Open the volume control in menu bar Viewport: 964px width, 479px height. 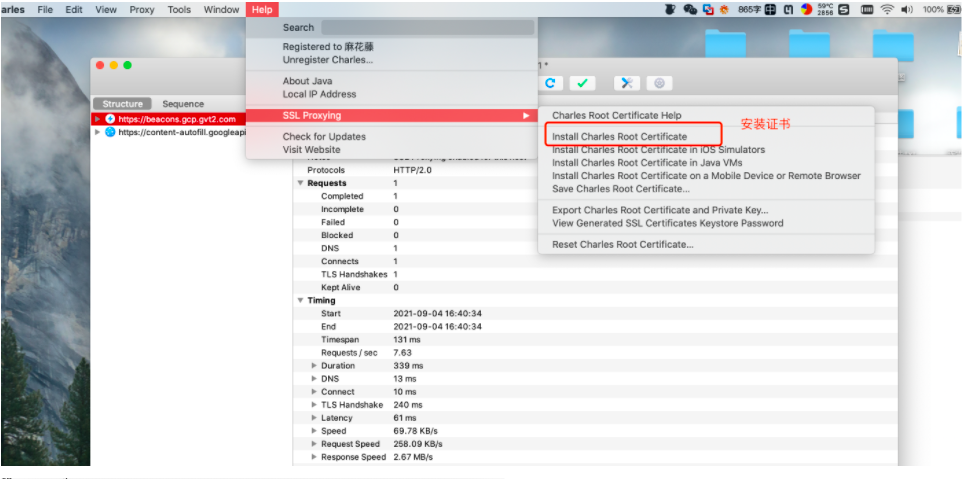pos(907,9)
